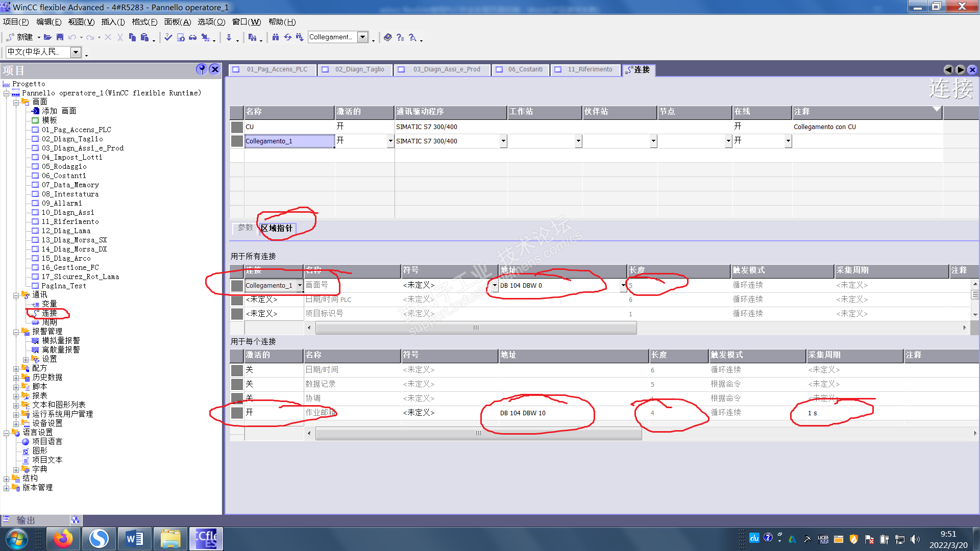Image resolution: width=980 pixels, height=551 pixels.
Task: Collapse the 通讯 tree node
Action: click(x=16, y=295)
